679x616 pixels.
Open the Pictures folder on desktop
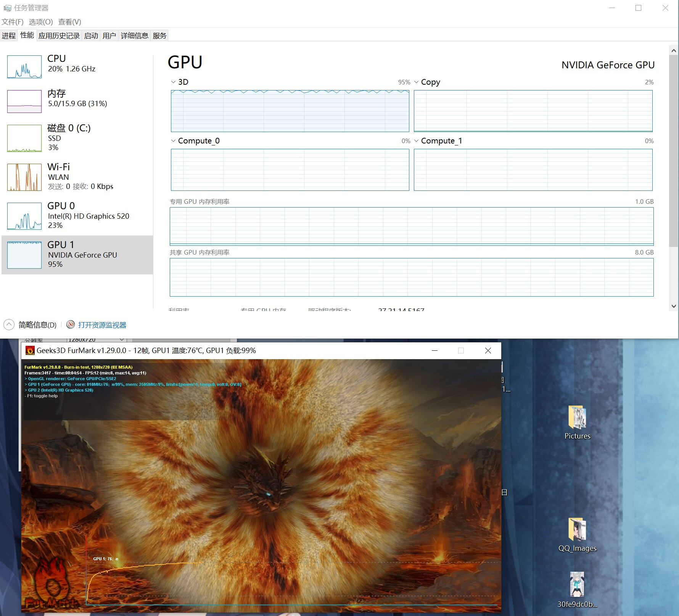pyautogui.click(x=577, y=422)
